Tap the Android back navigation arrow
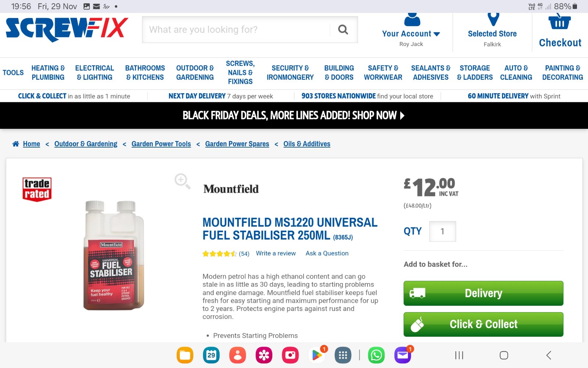Image resolution: width=588 pixels, height=368 pixels. pos(549,355)
